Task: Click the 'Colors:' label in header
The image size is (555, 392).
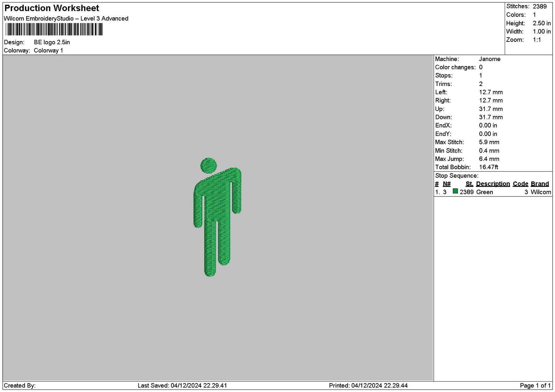Action: pos(516,15)
